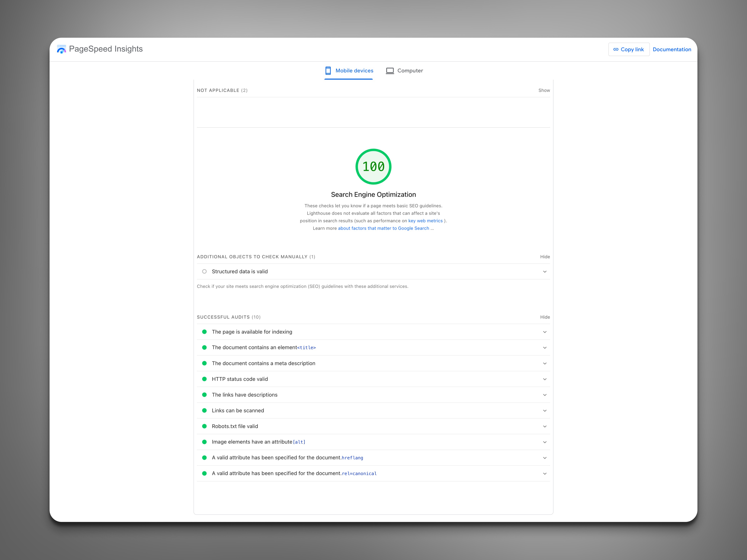Image resolution: width=747 pixels, height=560 pixels.
Task: Click green dot beside Robots.txt file valid
Action: 204,426
